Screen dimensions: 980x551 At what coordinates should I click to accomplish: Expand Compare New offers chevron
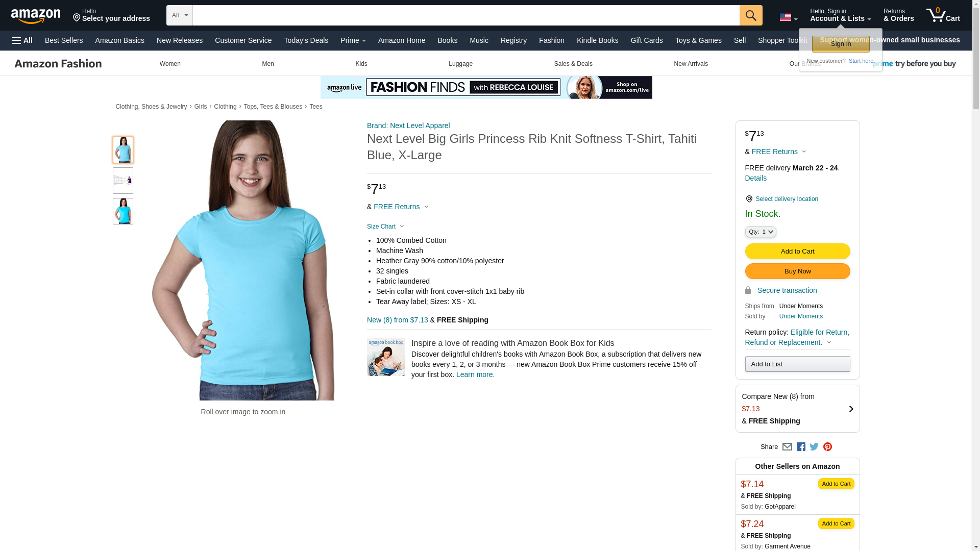coord(851,409)
